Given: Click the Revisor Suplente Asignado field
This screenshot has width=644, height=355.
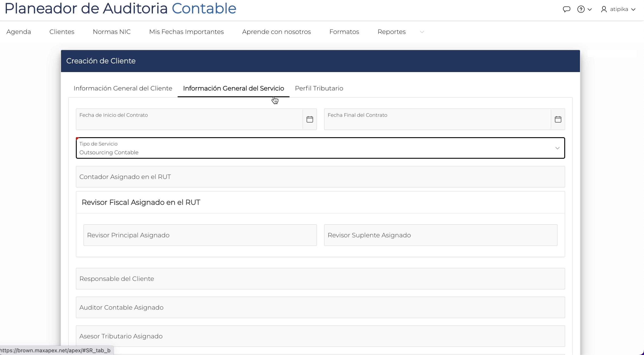Looking at the screenshot, I should [x=440, y=235].
